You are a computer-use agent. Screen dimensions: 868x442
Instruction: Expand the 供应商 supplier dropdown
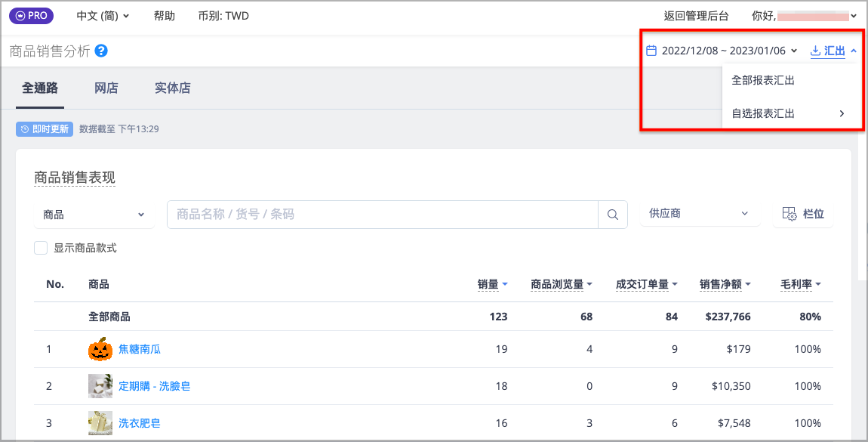(x=700, y=213)
